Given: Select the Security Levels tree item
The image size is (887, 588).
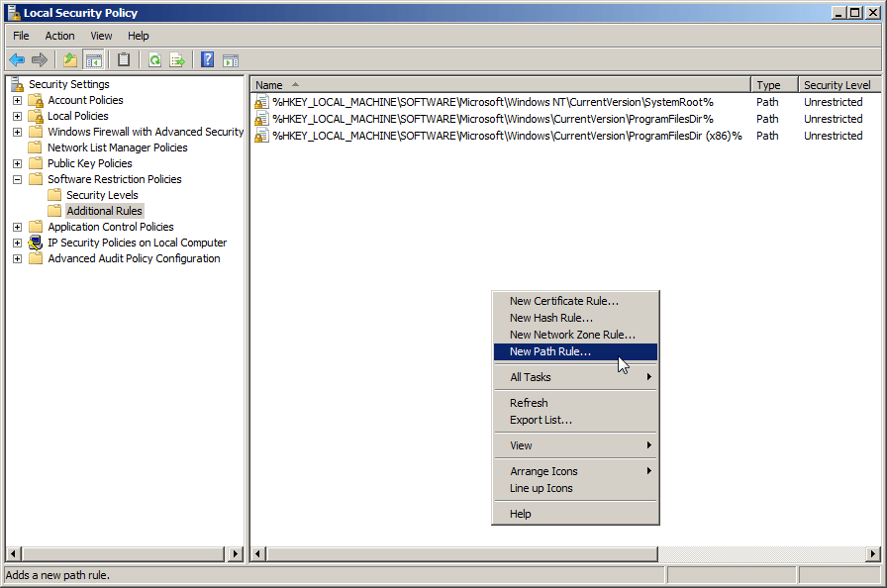Looking at the screenshot, I should [102, 195].
